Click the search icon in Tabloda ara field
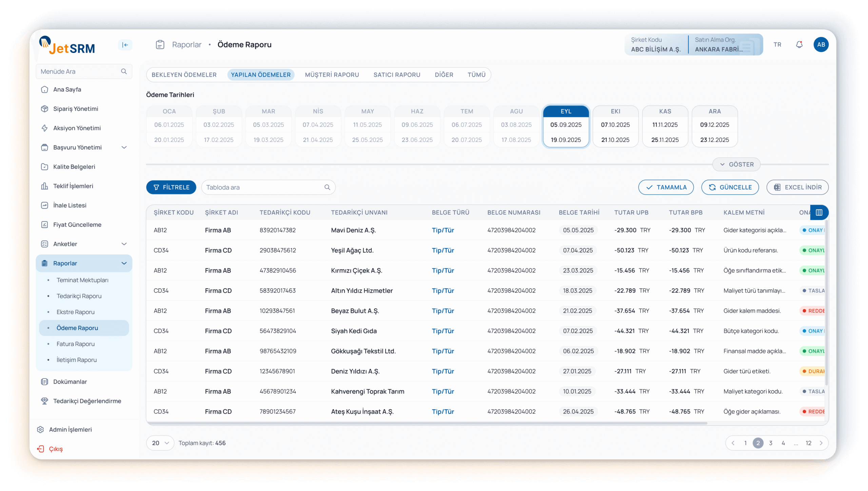 click(x=327, y=187)
